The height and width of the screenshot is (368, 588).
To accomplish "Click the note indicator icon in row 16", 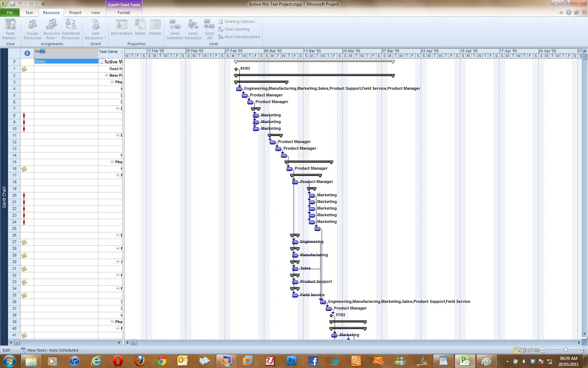I will [x=24, y=169].
